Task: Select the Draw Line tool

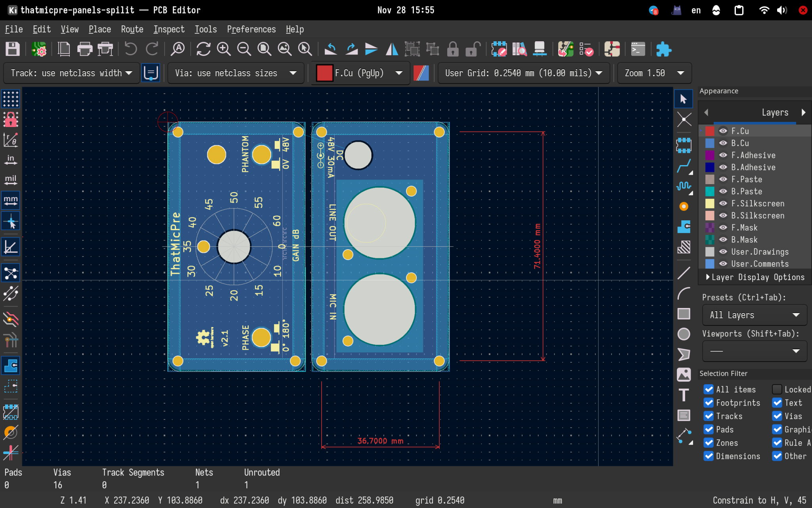Action: (x=684, y=273)
